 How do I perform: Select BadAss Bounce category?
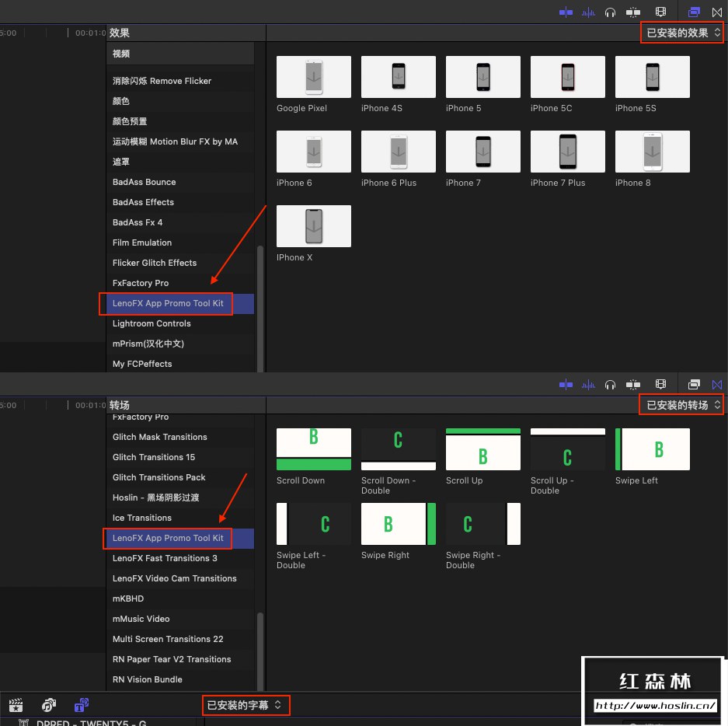tap(180, 182)
